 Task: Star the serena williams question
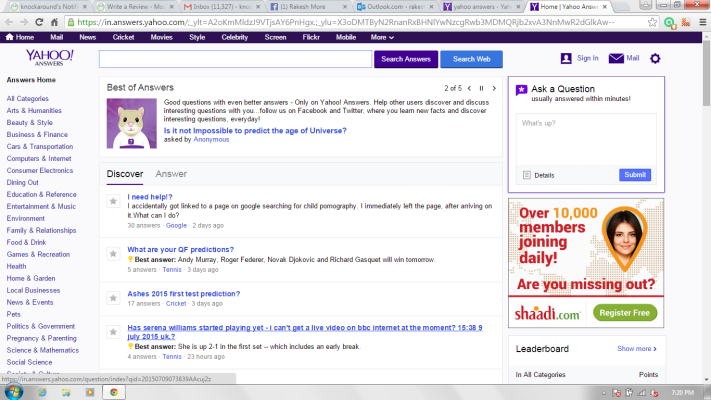(113, 332)
